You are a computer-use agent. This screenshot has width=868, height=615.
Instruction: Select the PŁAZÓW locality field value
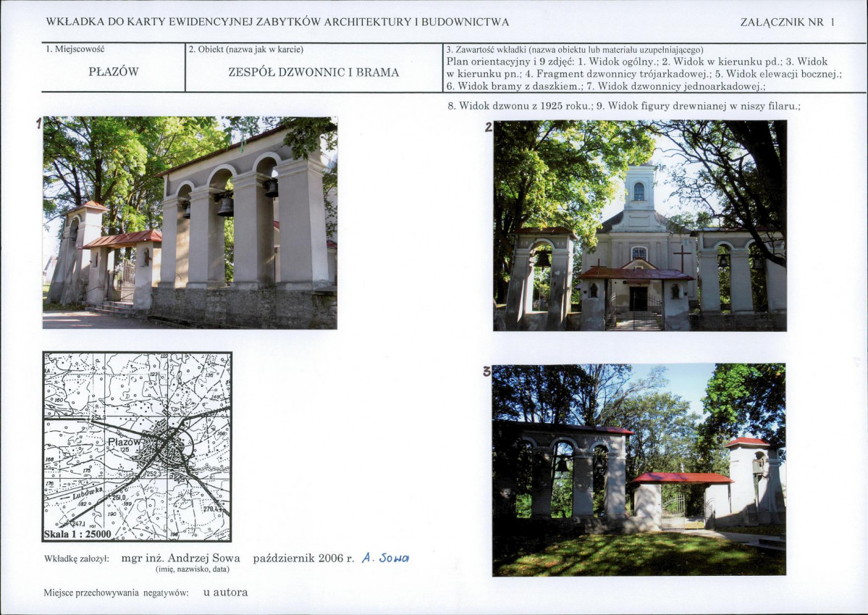click(x=114, y=72)
